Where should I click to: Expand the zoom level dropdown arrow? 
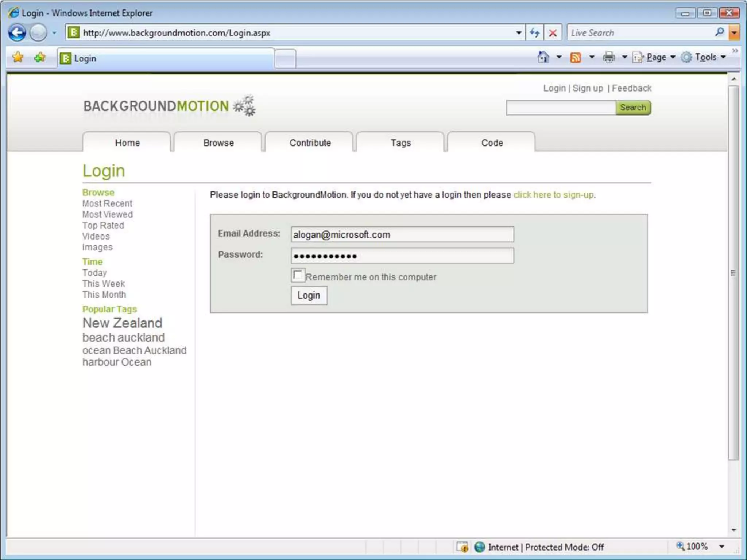721,547
